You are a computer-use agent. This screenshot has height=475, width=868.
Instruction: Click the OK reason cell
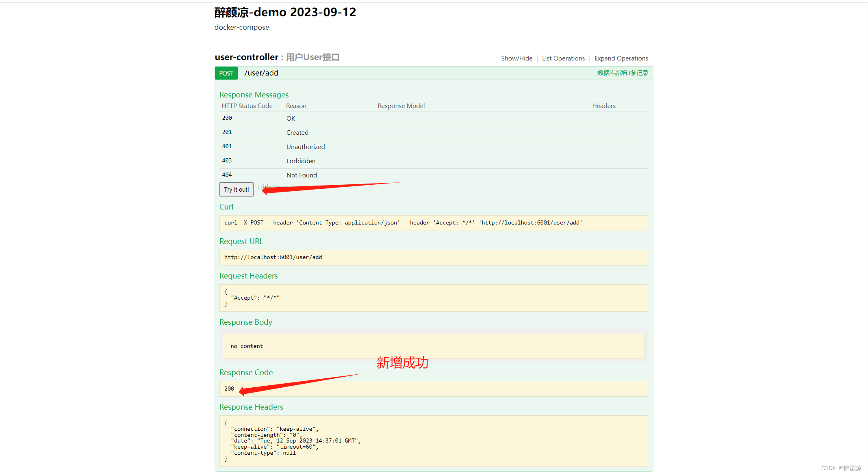pos(291,119)
